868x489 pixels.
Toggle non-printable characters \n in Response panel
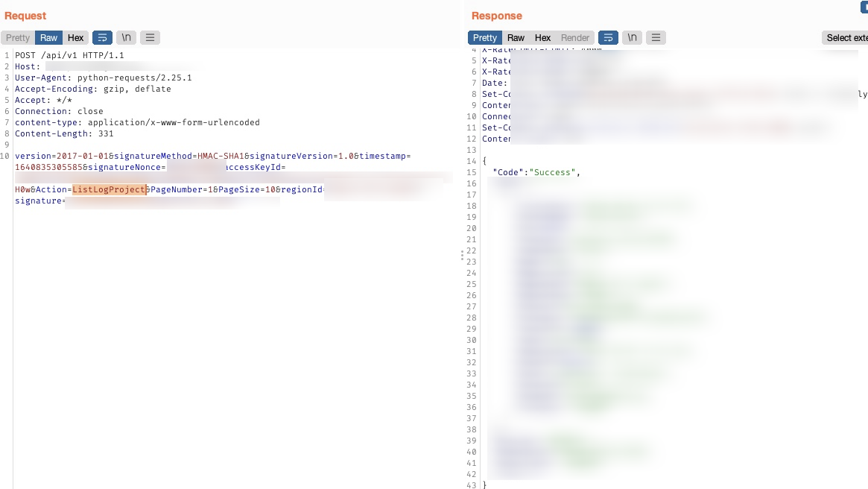[x=632, y=38]
